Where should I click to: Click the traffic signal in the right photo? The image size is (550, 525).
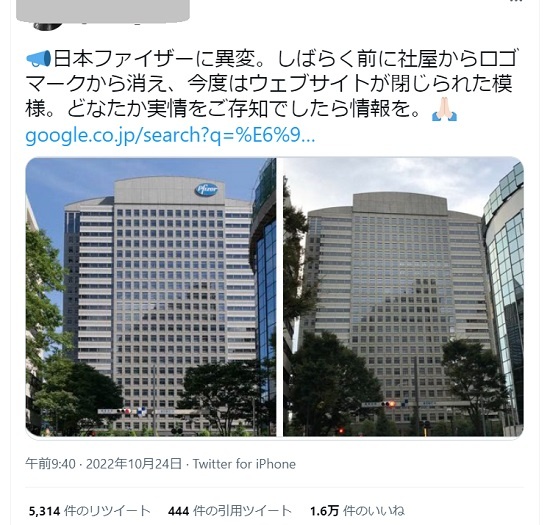(388, 404)
